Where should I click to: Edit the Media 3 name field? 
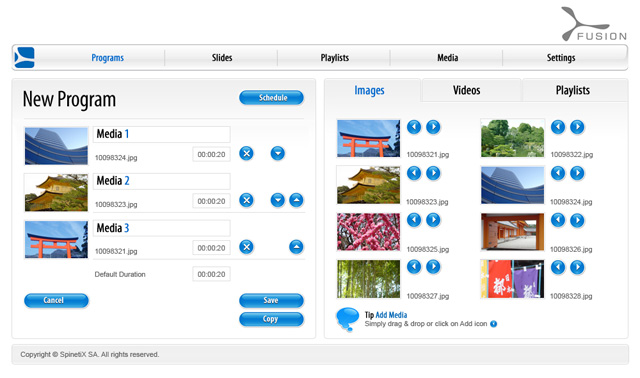click(x=162, y=228)
